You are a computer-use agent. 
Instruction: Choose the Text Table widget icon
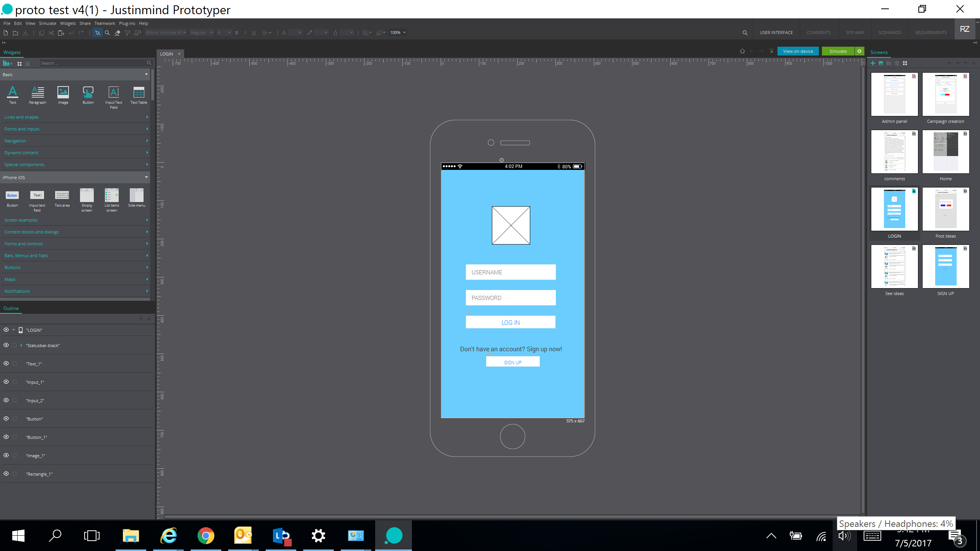point(139,93)
